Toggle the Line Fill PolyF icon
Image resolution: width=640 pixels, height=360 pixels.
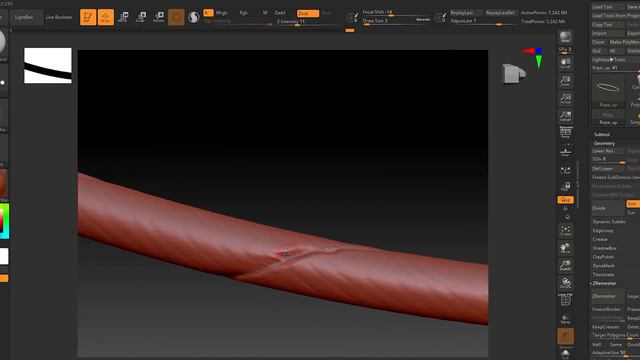(565, 300)
